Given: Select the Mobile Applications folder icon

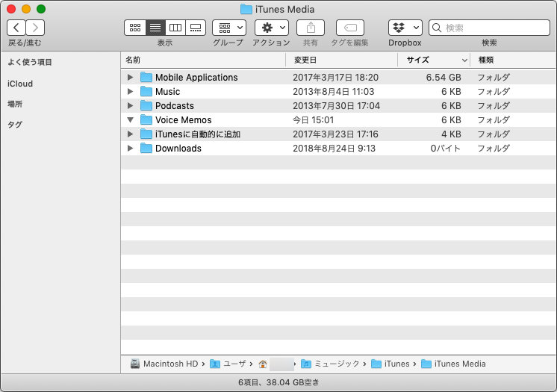Looking at the screenshot, I should [146, 77].
